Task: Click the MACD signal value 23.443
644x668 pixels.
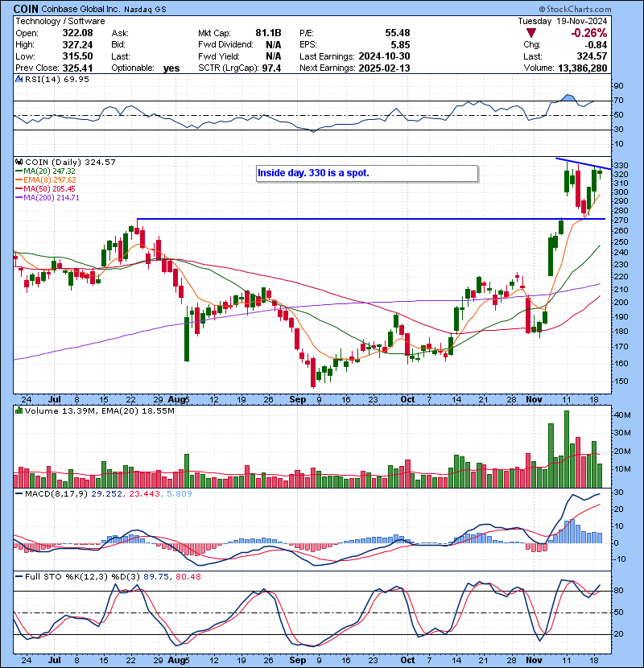Action: [x=143, y=494]
